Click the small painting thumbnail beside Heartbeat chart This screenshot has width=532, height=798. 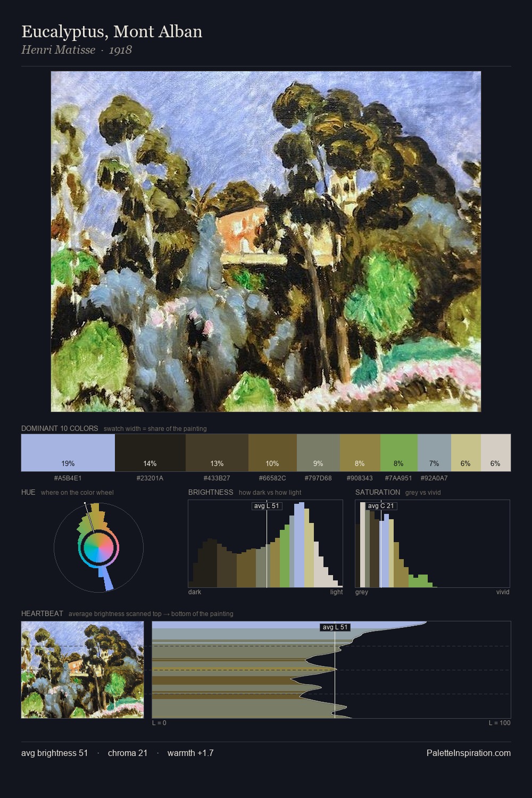(x=82, y=670)
